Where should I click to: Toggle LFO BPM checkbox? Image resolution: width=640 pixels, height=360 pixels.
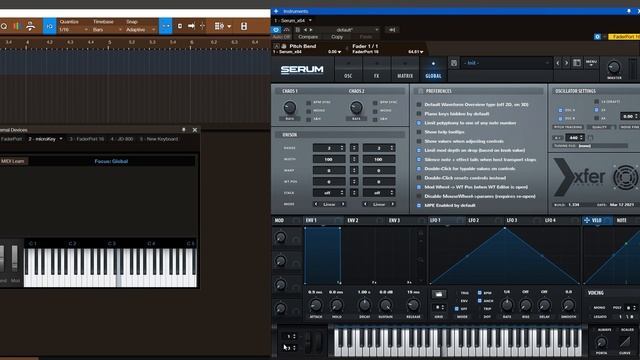(480, 293)
